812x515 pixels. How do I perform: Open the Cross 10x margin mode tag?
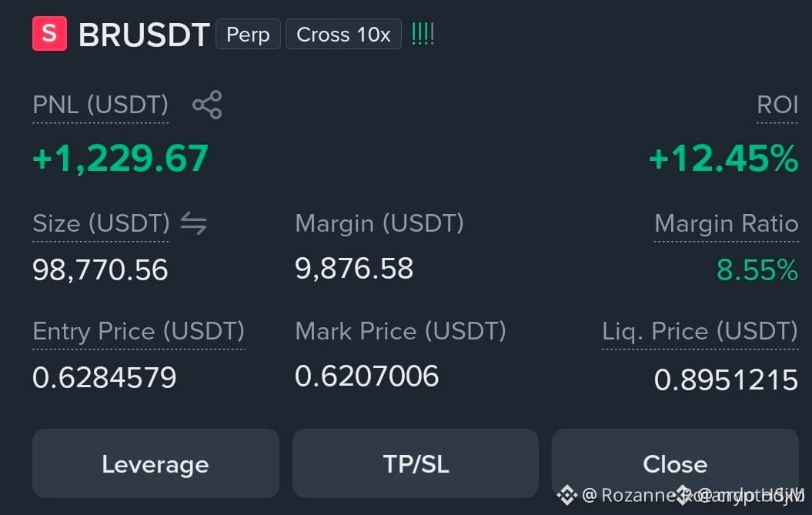point(343,34)
